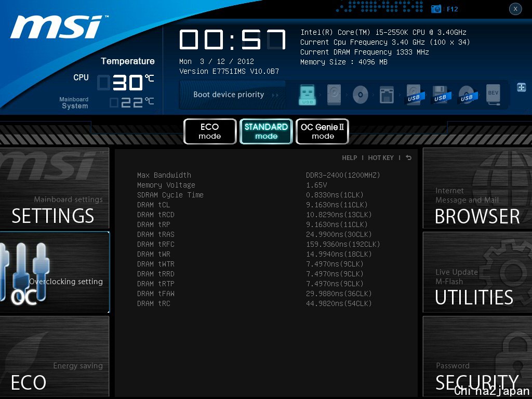532x399 pixels.
Task: Select the hard disk boot device icon
Action: pos(334,95)
